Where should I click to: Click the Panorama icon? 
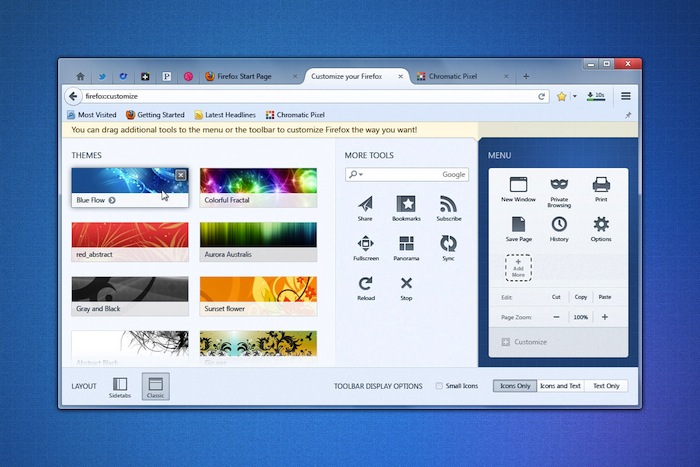click(406, 244)
